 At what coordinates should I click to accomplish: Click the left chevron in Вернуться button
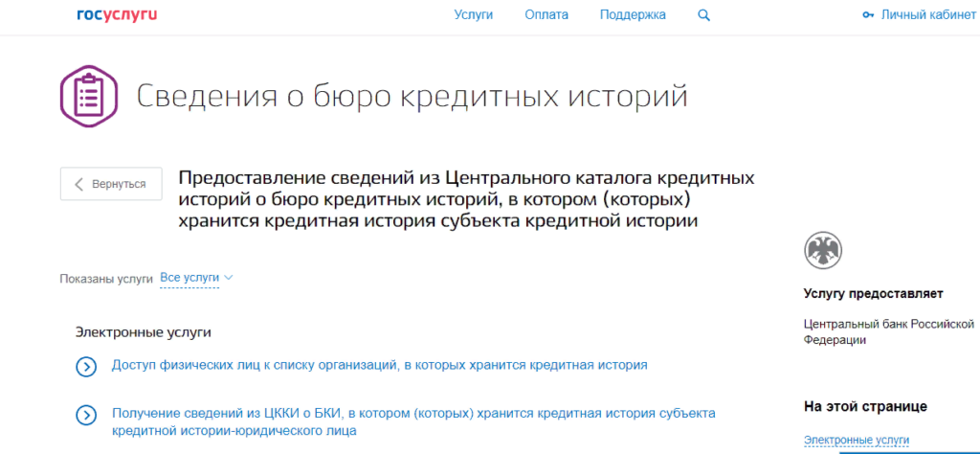click(78, 184)
